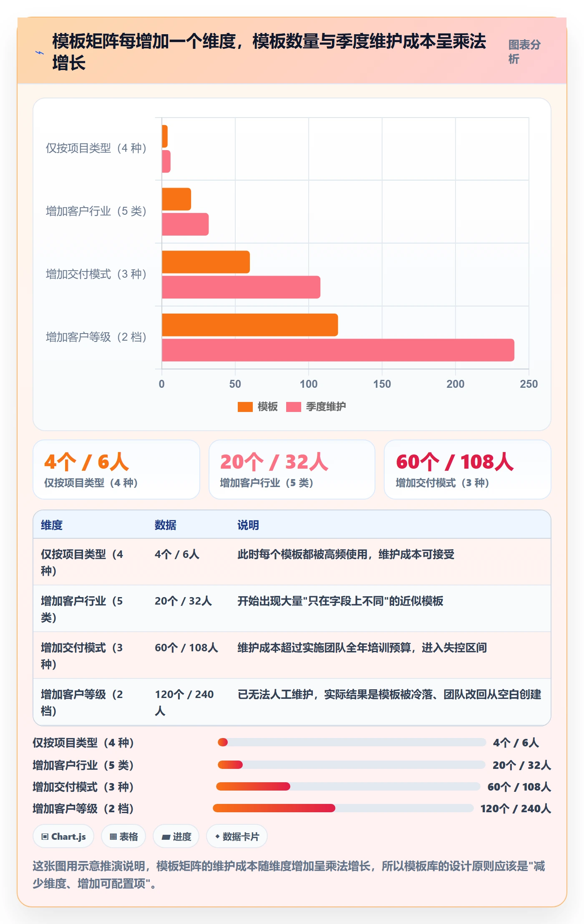Click the 60个 / 108人 data card
The image size is (584, 924).
point(468,470)
